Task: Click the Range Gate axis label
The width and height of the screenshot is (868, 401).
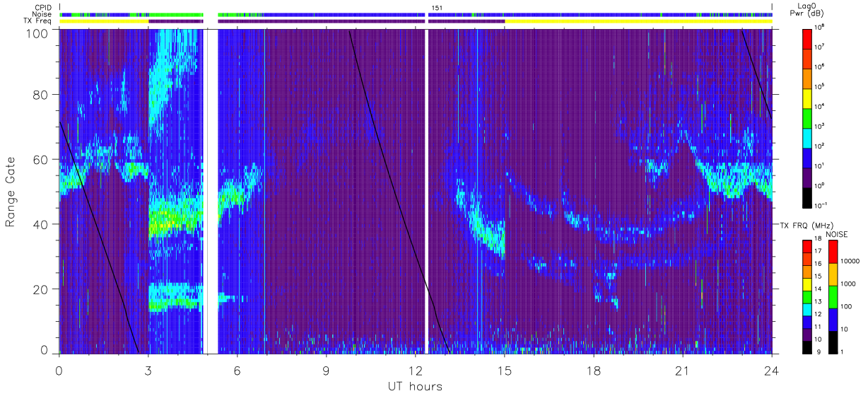Action: tap(11, 192)
